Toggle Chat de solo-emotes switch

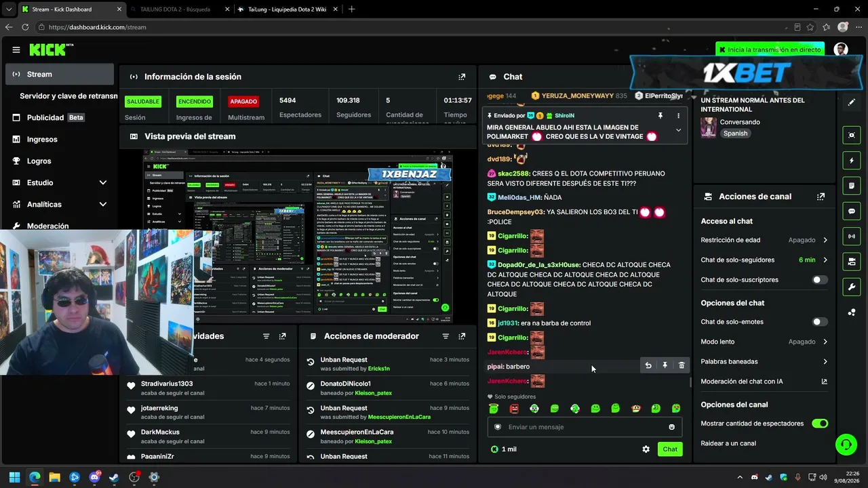[820, 322]
